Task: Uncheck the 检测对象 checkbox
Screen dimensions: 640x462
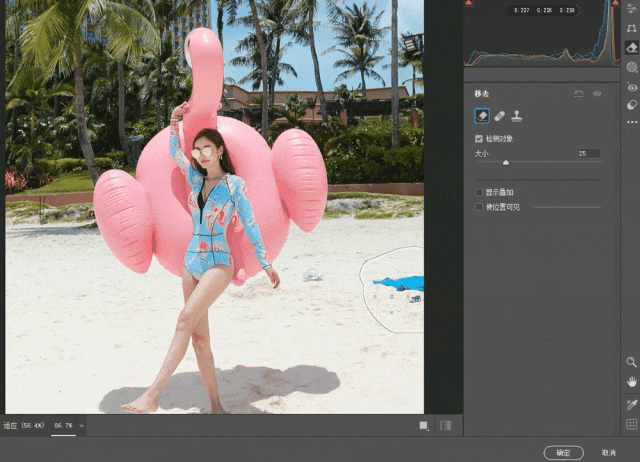Action: 479,138
